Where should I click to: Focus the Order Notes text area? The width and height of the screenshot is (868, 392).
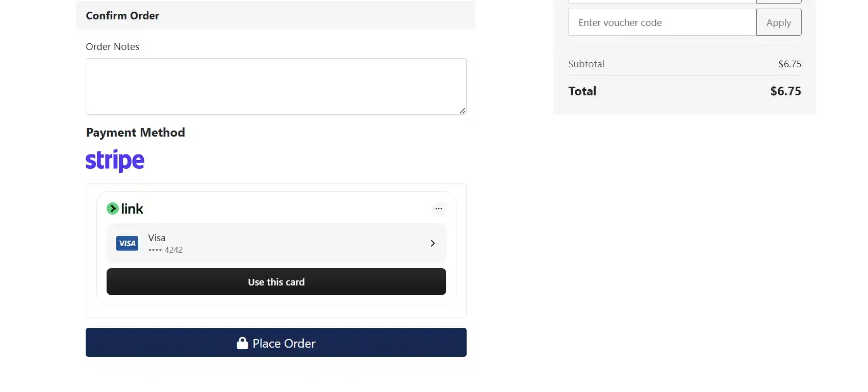pyautogui.click(x=276, y=86)
